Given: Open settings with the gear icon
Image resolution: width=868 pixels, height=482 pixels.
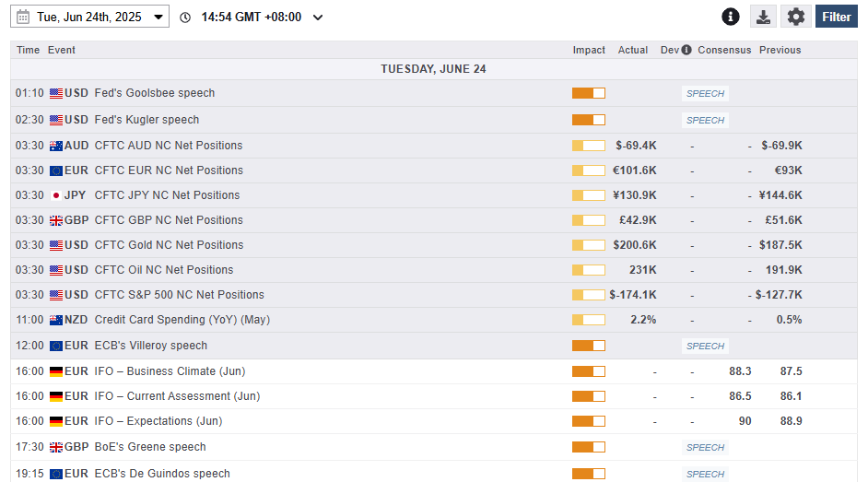Looking at the screenshot, I should (x=796, y=17).
